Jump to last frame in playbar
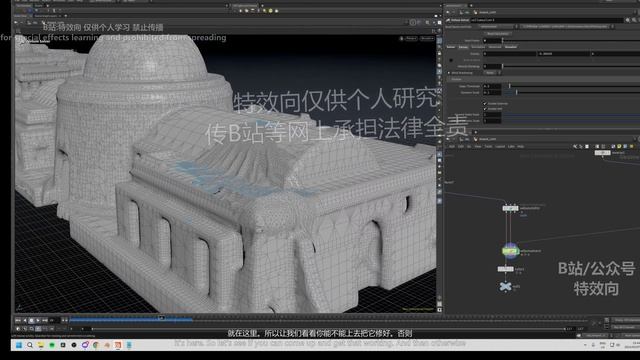The image size is (640, 360). click(45, 320)
